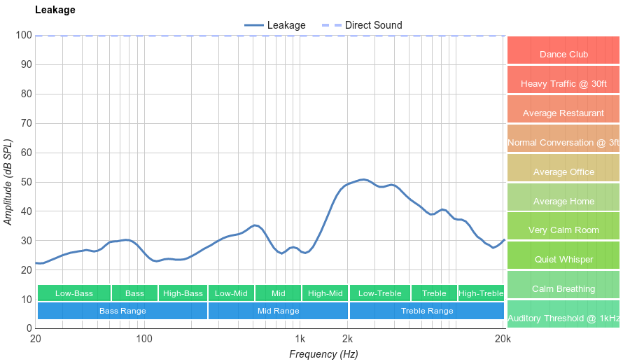Select the Low-Treble band block

[x=379, y=293]
